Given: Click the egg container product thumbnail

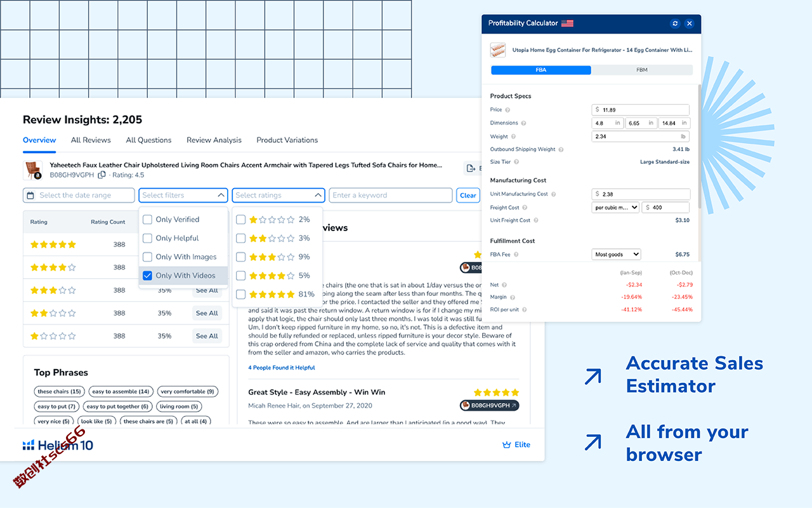Looking at the screenshot, I should (x=498, y=50).
